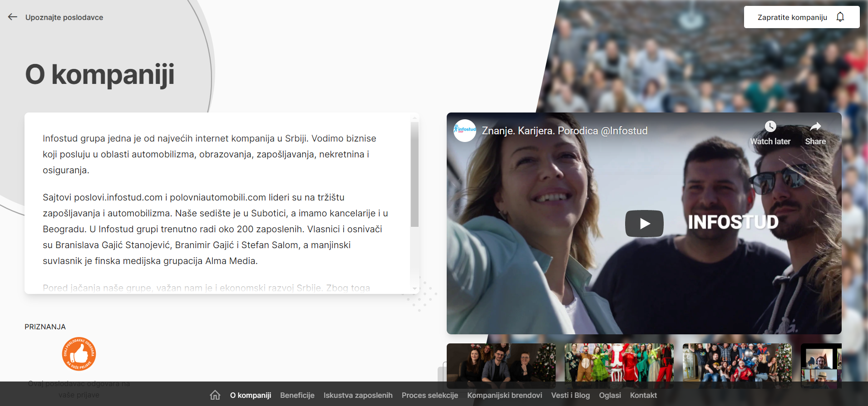This screenshot has height=406, width=868.
Task: Select the O kompaniji tab
Action: (x=251, y=395)
